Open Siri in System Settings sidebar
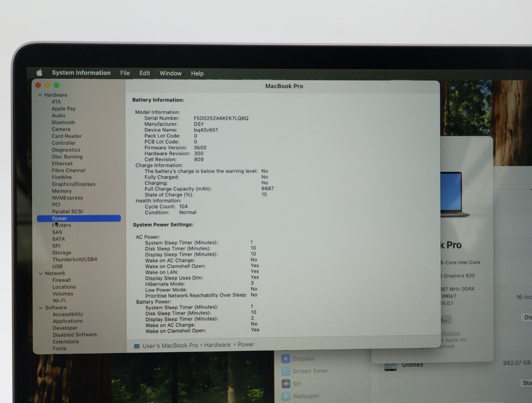This screenshot has height=403, width=532. click(x=297, y=384)
